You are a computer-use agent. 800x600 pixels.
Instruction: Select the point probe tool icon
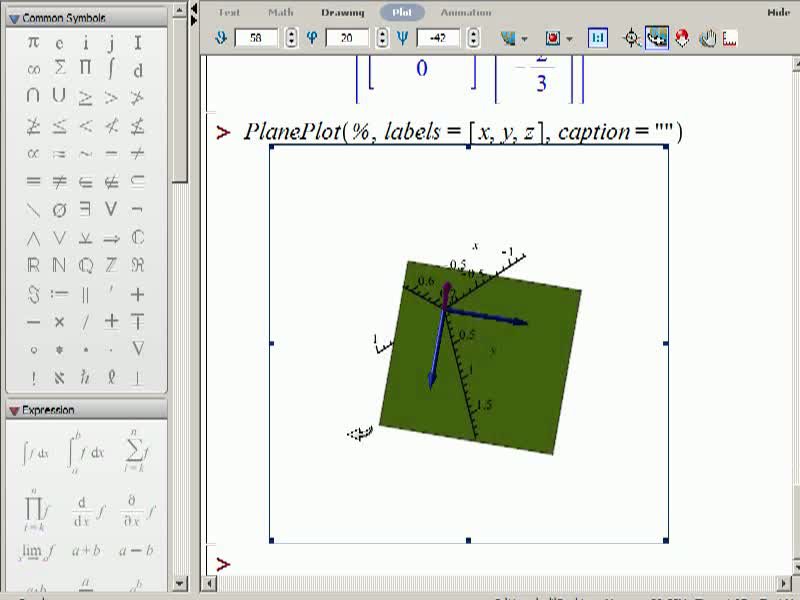click(x=632, y=38)
